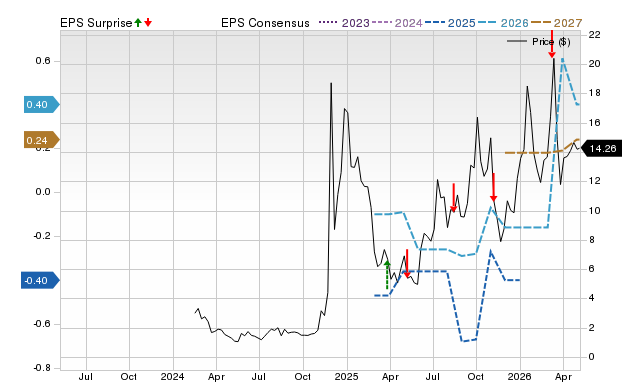Click the 14.26 current price tag
The image size is (640, 382).
click(601, 149)
